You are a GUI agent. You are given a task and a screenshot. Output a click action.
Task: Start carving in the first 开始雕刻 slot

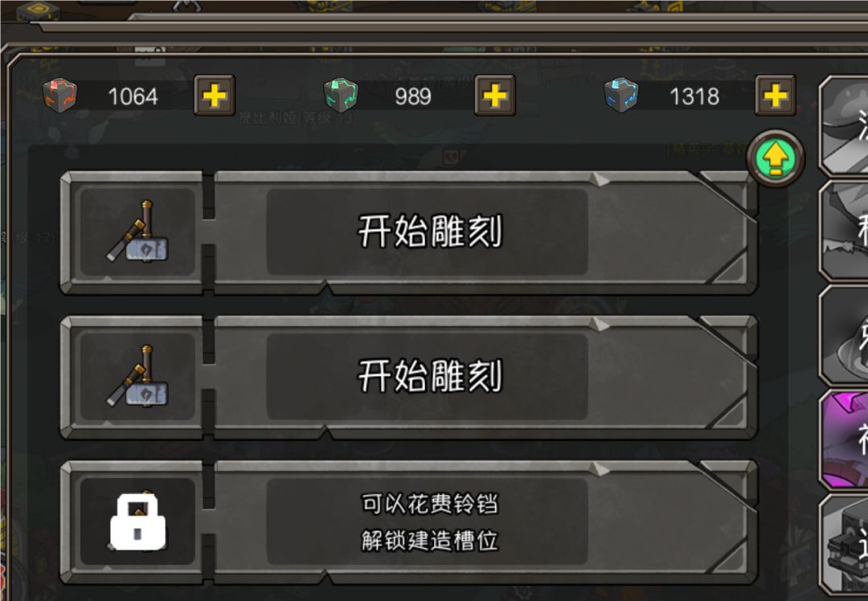428,231
